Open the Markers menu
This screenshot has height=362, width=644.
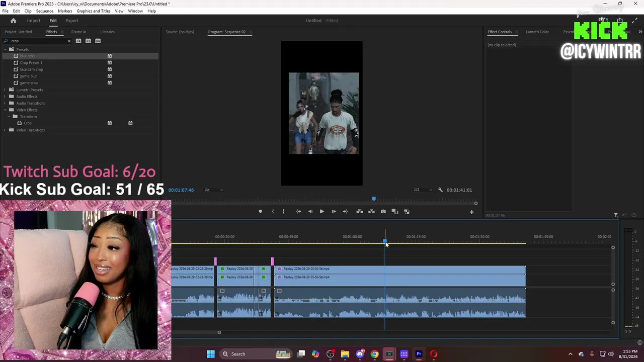click(x=65, y=11)
